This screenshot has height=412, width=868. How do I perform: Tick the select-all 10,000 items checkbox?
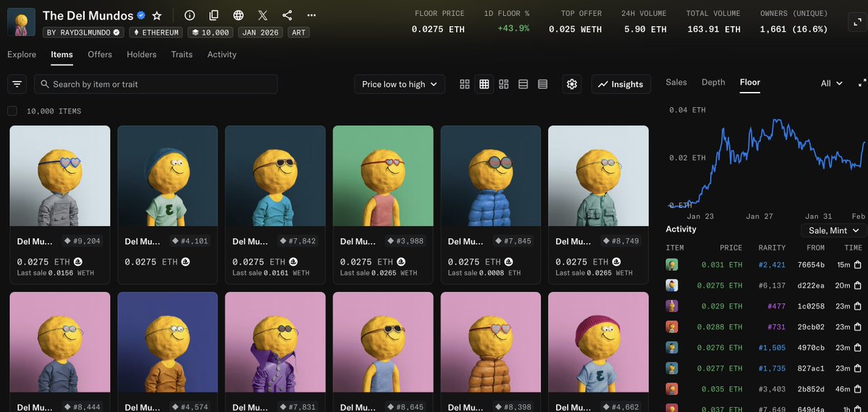tap(12, 112)
